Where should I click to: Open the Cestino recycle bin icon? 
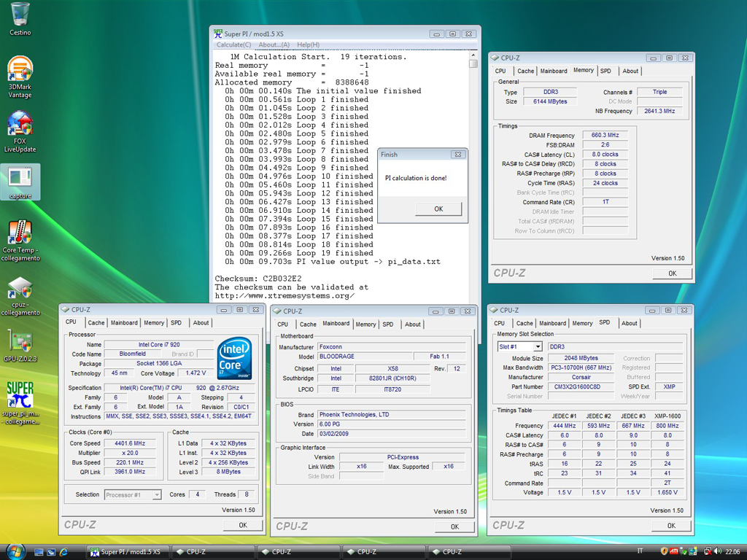[20, 19]
